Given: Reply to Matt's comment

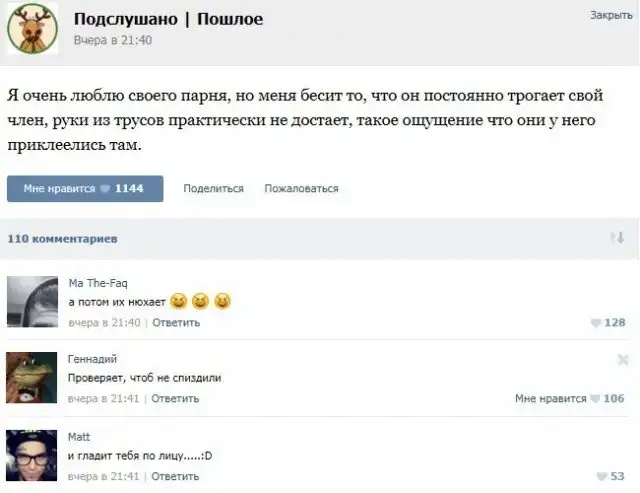Looking at the screenshot, I should [175, 476].
